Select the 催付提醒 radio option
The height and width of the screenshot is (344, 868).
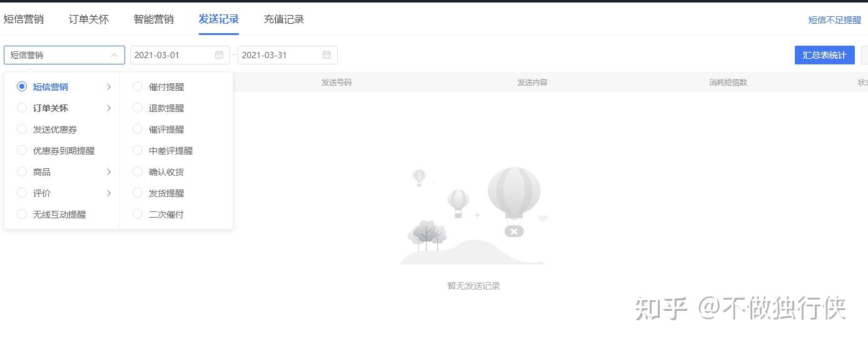(x=138, y=87)
